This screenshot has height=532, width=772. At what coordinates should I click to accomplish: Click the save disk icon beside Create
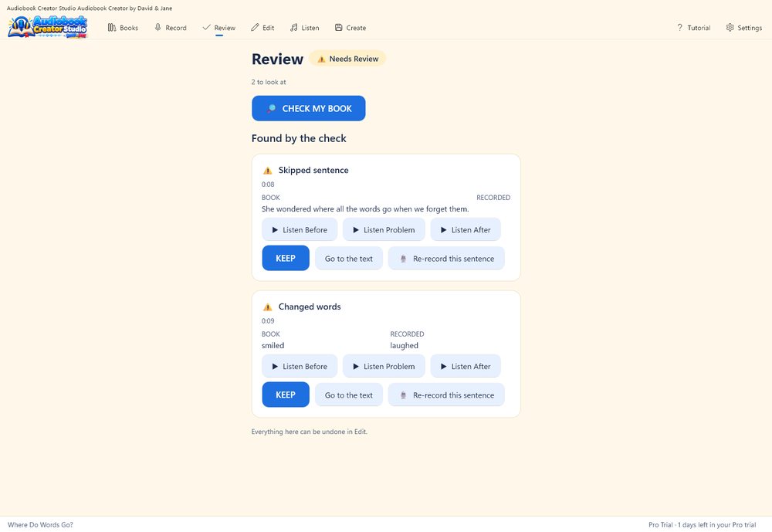[338, 28]
